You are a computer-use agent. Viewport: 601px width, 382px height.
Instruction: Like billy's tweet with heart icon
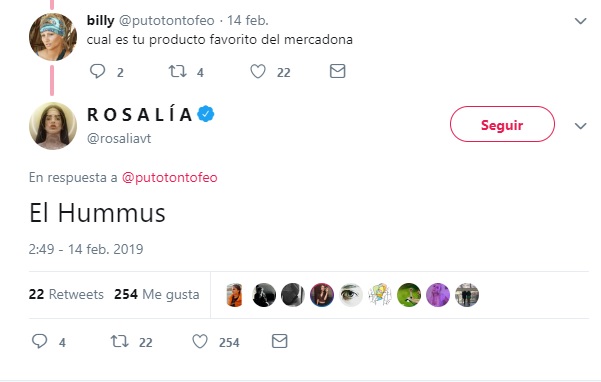(258, 72)
